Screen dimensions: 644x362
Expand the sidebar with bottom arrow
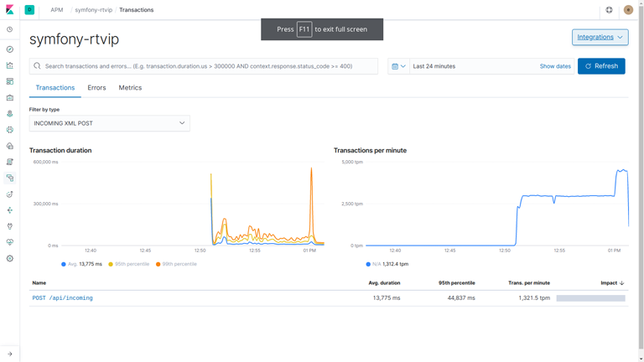(10, 354)
